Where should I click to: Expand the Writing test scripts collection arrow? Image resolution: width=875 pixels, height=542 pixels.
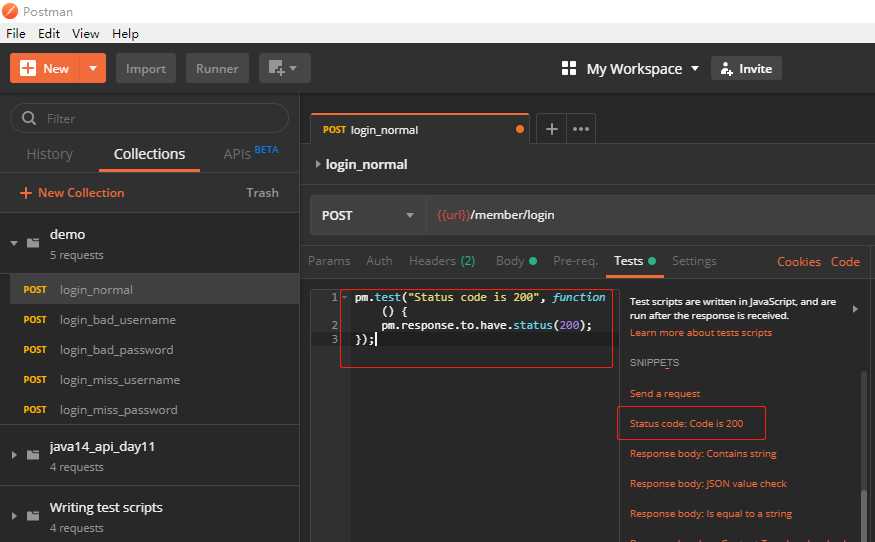click(x=14, y=516)
